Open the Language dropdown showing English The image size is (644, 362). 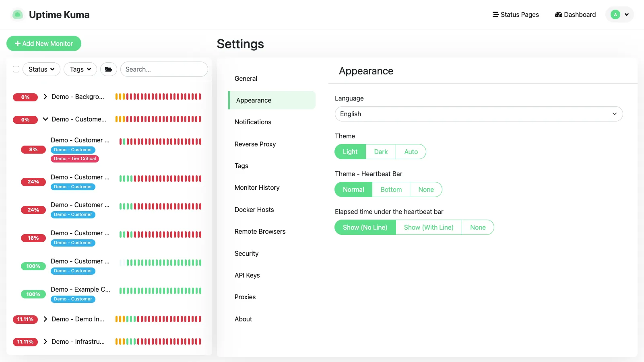[479, 114]
